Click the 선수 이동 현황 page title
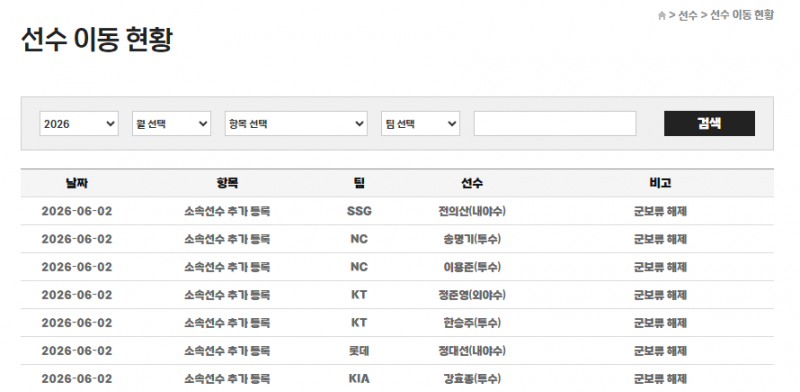 pyautogui.click(x=97, y=39)
